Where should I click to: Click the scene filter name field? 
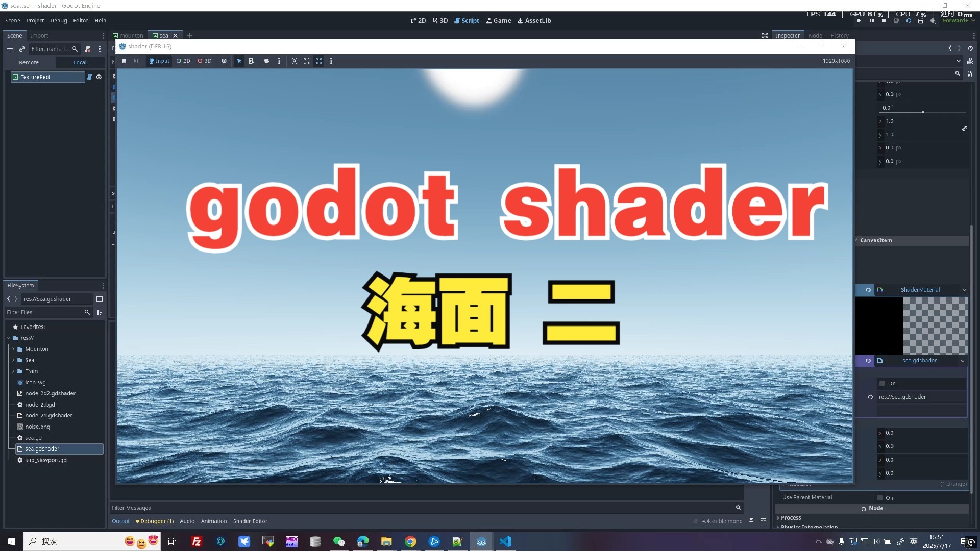[x=54, y=49]
